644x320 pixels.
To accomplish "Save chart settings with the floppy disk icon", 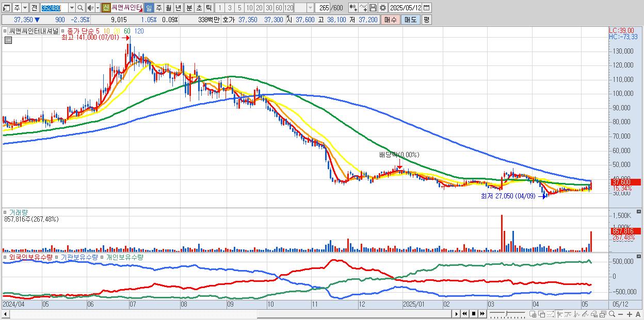I will (373, 8).
